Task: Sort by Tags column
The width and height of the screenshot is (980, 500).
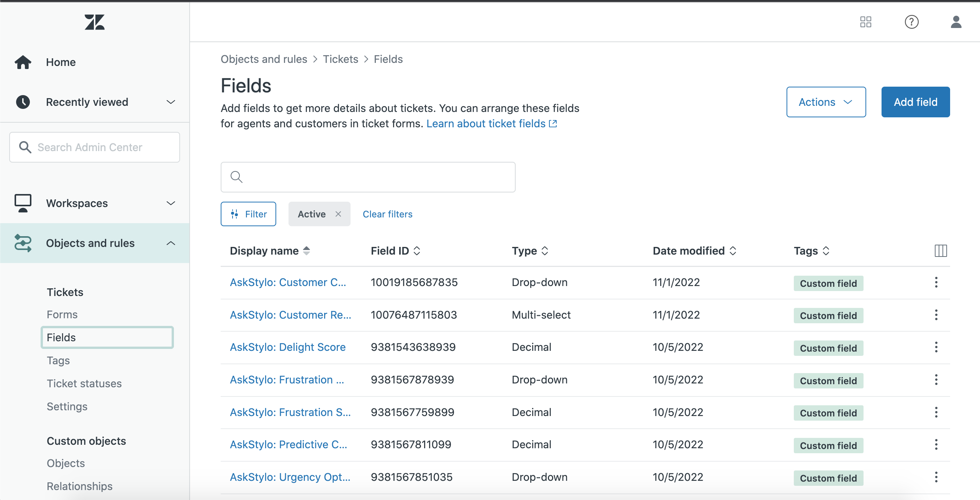Action: point(811,251)
